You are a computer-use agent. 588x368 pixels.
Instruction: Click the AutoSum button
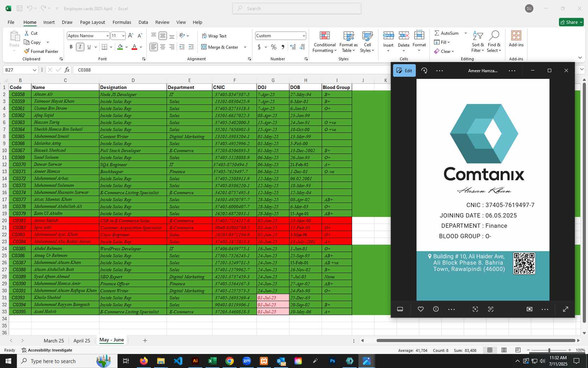pyautogui.click(x=447, y=33)
